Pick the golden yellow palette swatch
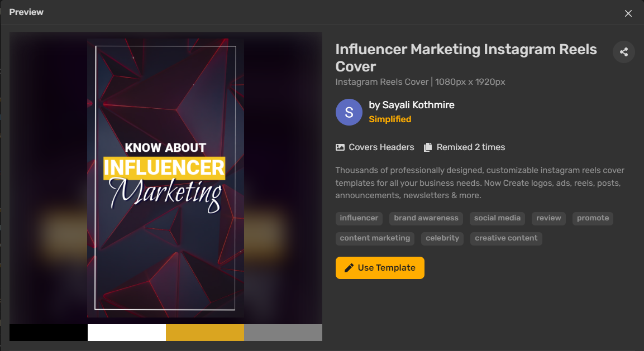Screen dimensions: 644x351 pyautogui.click(x=205, y=333)
